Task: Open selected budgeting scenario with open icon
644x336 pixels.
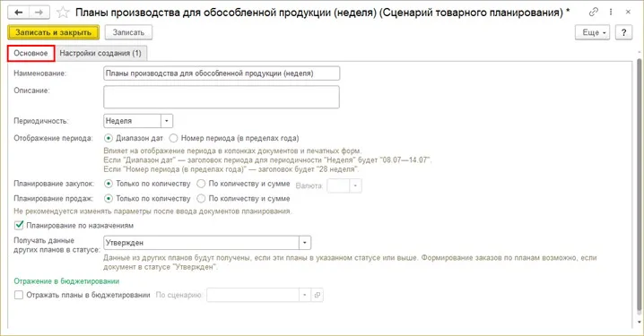Action: click(x=318, y=295)
